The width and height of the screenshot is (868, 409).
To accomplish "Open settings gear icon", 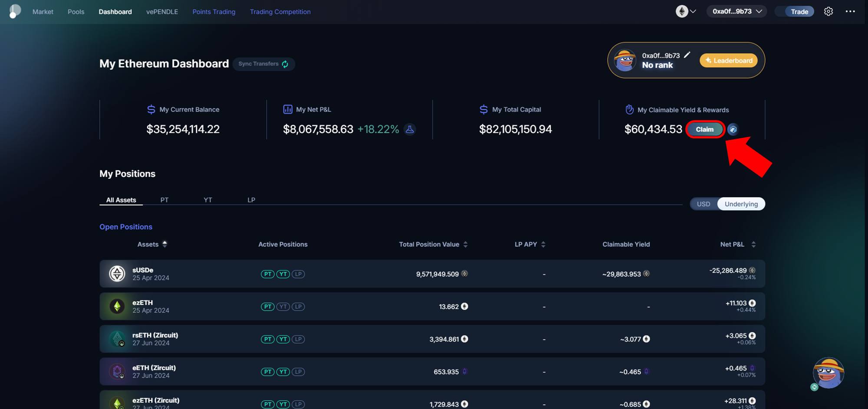I will [828, 12].
